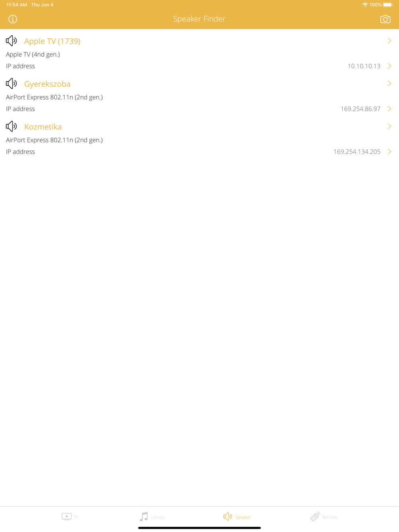Select the Library music note icon

pyautogui.click(x=144, y=516)
